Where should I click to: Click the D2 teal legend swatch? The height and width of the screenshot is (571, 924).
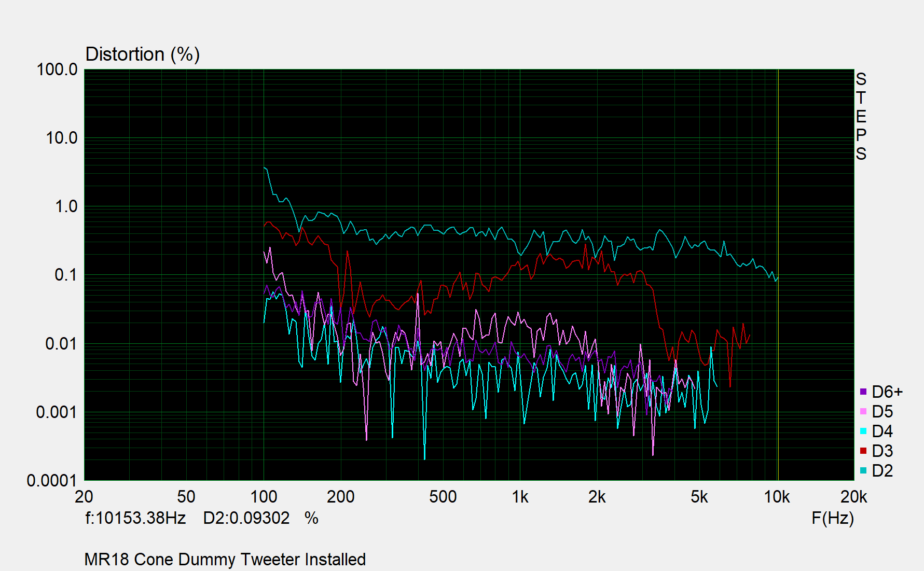pyautogui.click(x=863, y=470)
